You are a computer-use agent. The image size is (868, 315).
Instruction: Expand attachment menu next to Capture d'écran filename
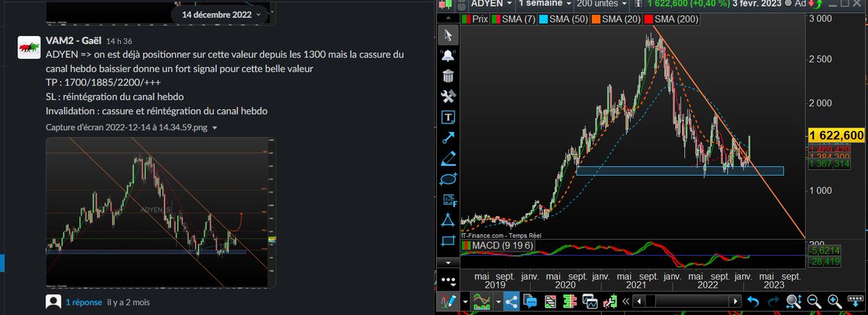point(214,128)
